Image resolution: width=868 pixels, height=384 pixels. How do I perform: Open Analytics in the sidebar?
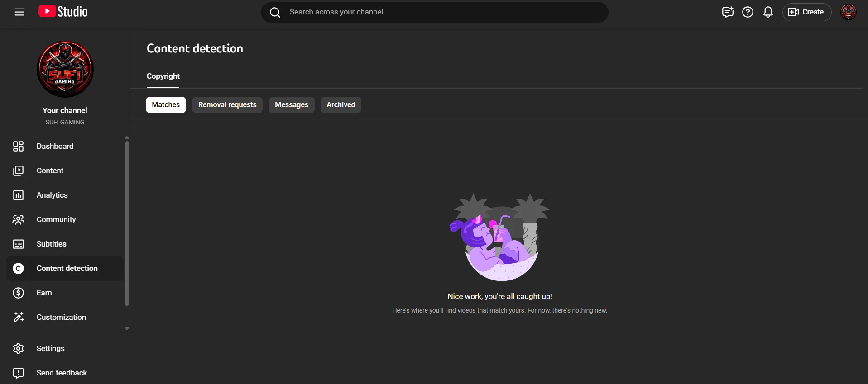point(65,195)
